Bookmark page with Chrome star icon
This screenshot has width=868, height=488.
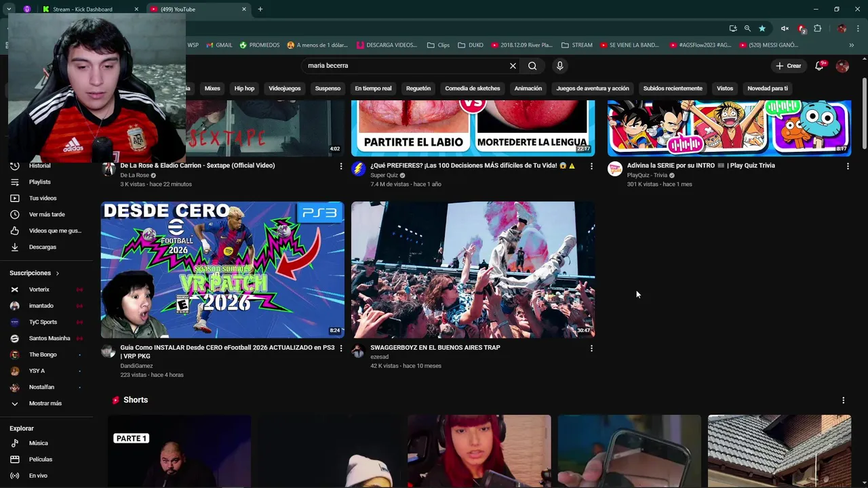[762, 28]
